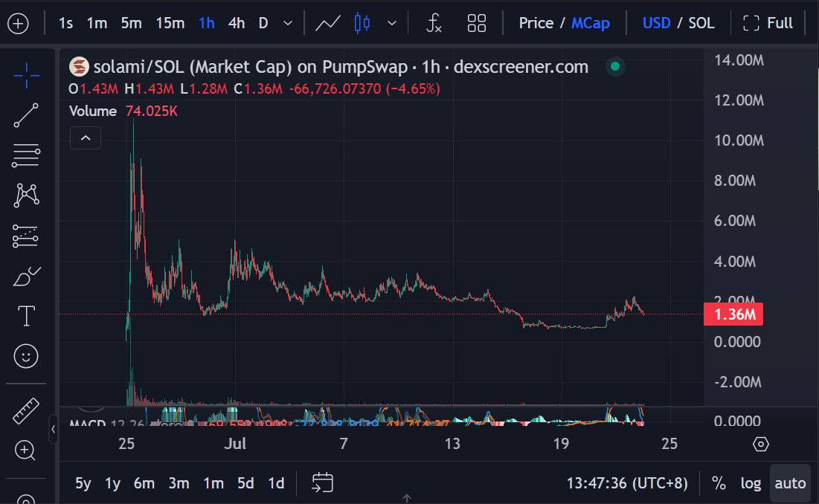Set date range to 1m
819x504 pixels.
point(213,483)
